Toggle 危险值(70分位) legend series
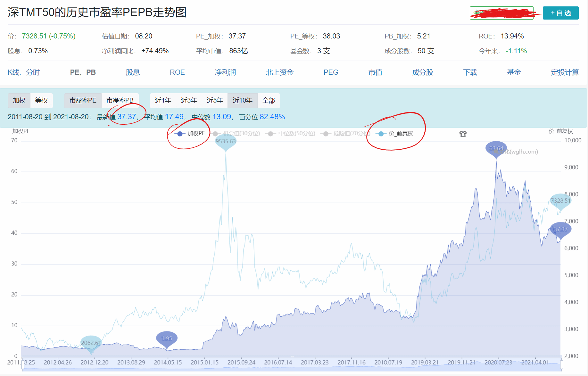The height and width of the screenshot is (376, 588). tap(345, 134)
